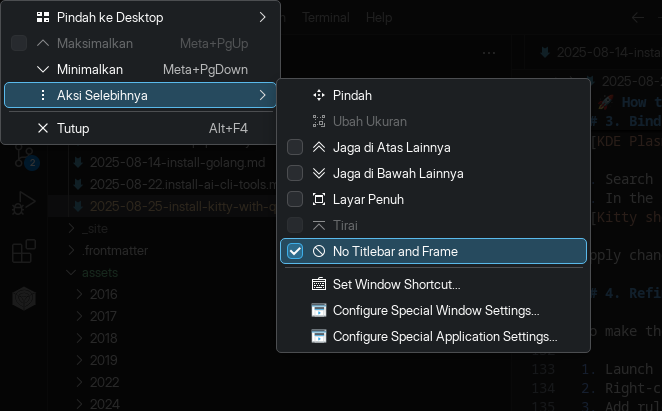Open the file 2025-08-25-install-kitty-with-q
662x411 pixels.
(182, 207)
